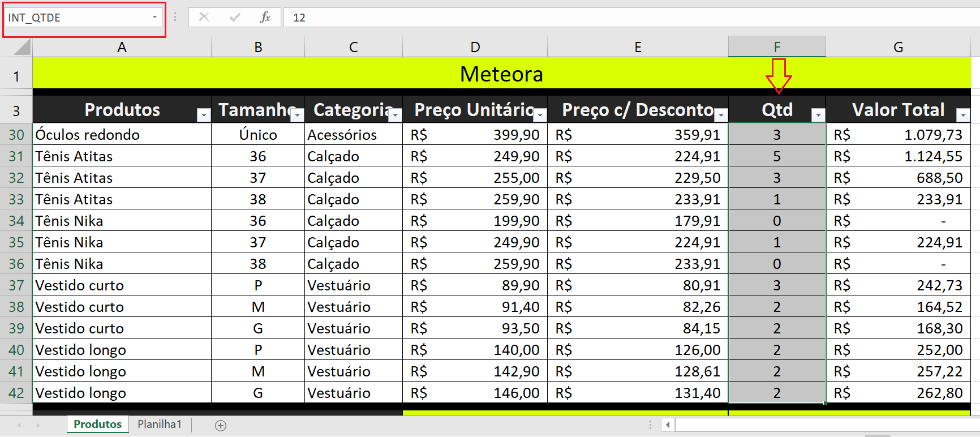980x437 pixels.
Task: Click the Produtos table header cell
Action: [122, 110]
